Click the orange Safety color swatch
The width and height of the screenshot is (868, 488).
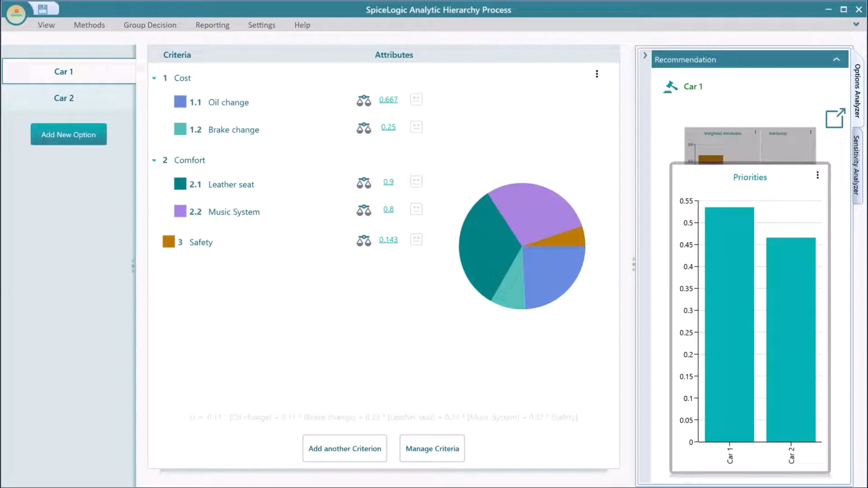tap(169, 241)
